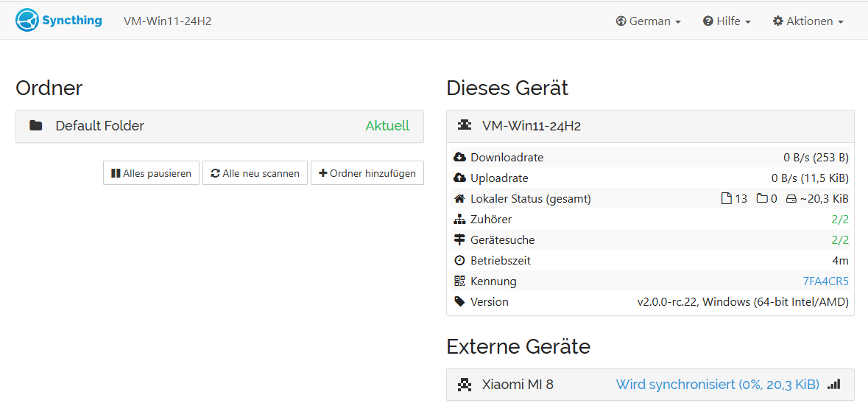The height and width of the screenshot is (406, 868).
Task: Add a folder with Ordner hinzufügen
Action: click(x=367, y=173)
